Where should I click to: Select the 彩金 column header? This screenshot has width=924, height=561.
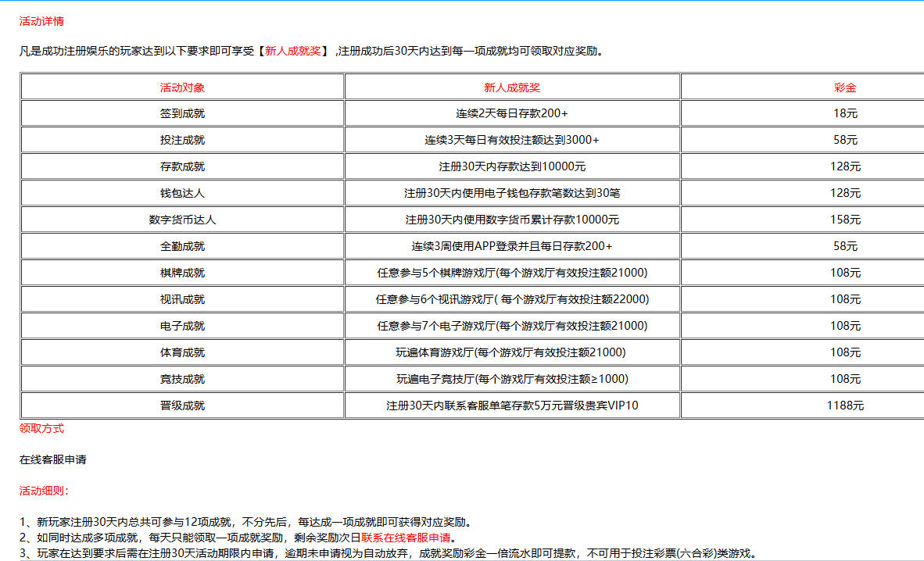coord(844,88)
